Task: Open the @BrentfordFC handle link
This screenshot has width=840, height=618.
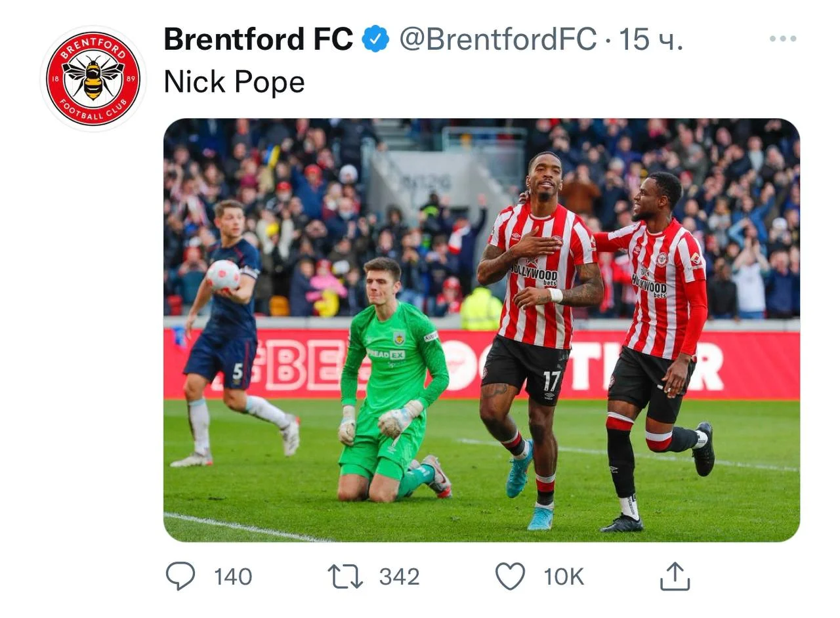Action: click(x=498, y=39)
